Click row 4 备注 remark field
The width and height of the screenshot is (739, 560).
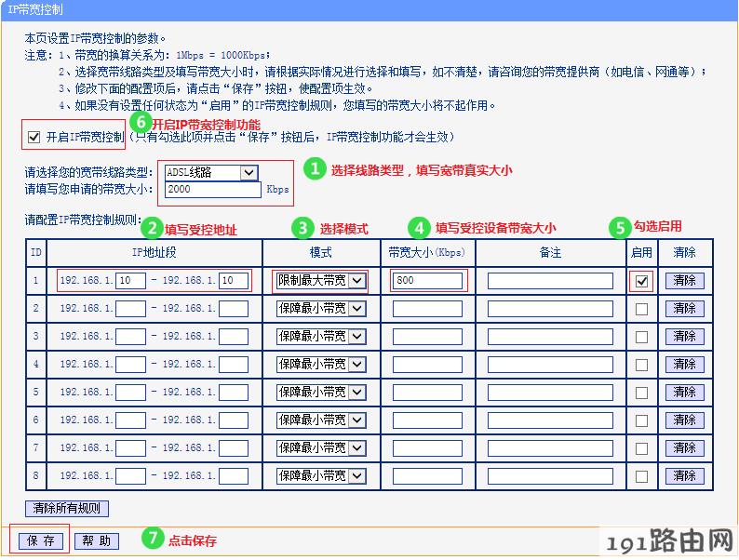pos(550,364)
